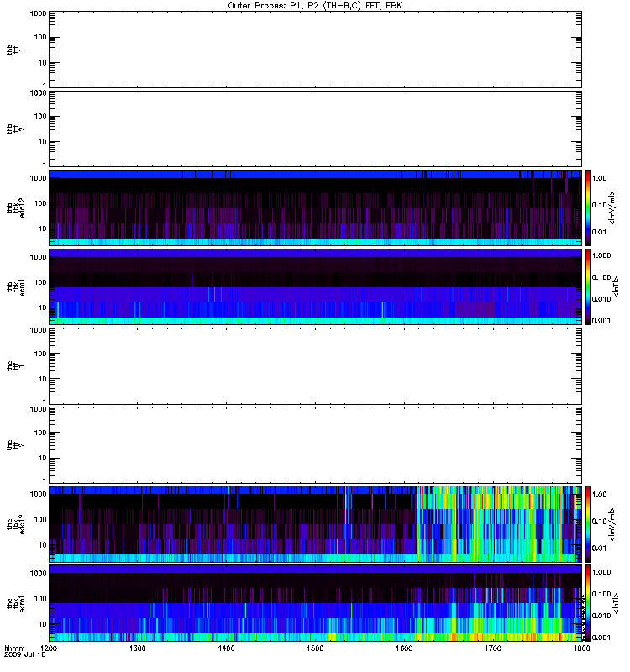This screenshot has height=672, width=630.
Task: Click the '1' tick label of thc fff 2 panel
Action: (45, 480)
